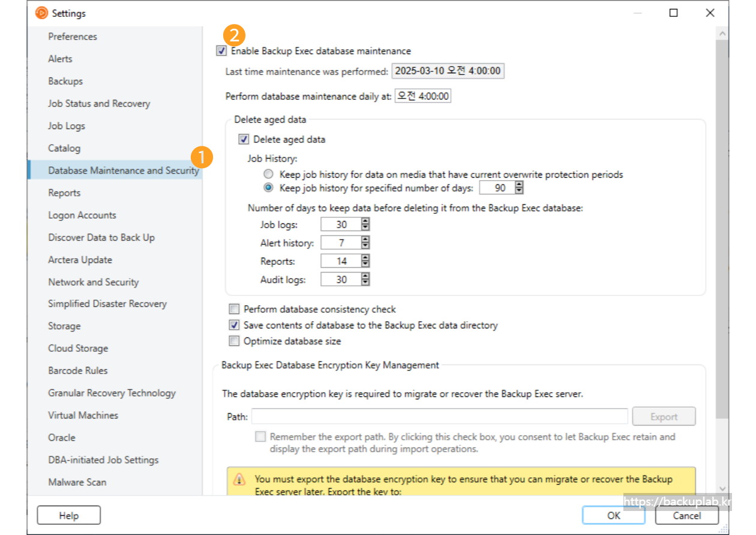Viewport: 756px width, 535px height.
Task: Select Backups in the settings sidebar
Action: tap(65, 81)
